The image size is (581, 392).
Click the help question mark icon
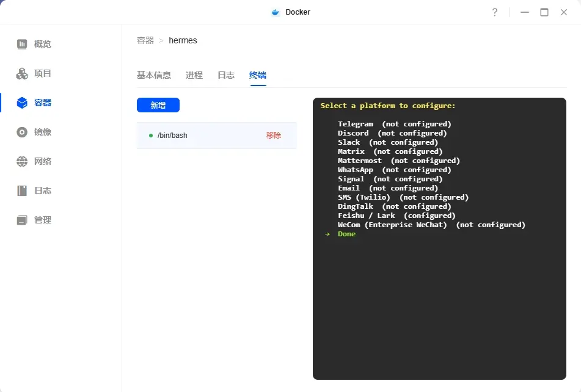click(495, 12)
